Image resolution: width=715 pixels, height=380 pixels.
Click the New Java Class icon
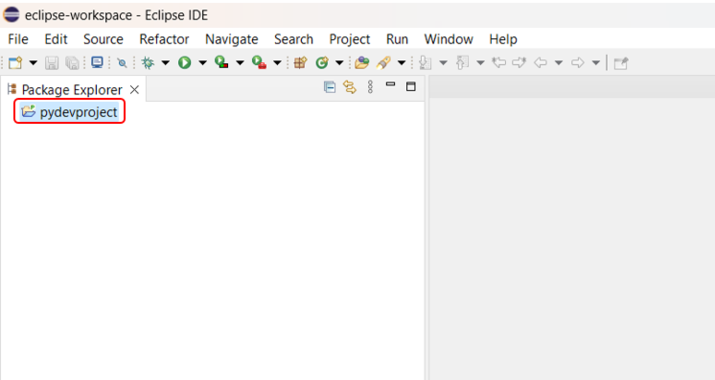tap(322, 62)
